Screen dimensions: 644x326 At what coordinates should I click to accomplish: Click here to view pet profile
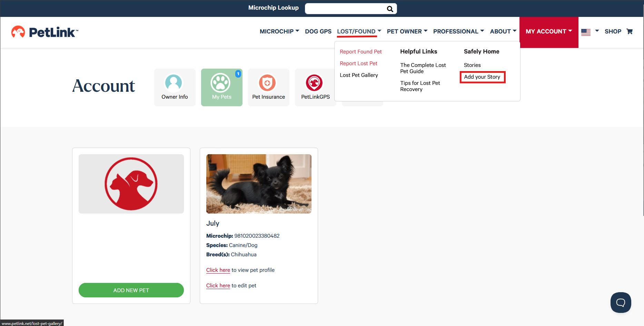click(x=218, y=270)
